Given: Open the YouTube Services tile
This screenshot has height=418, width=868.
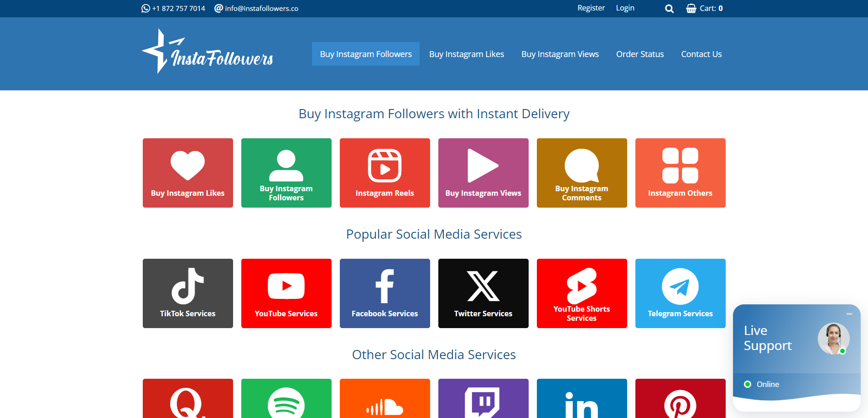Looking at the screenshot, I should click(x=286, y=293).
